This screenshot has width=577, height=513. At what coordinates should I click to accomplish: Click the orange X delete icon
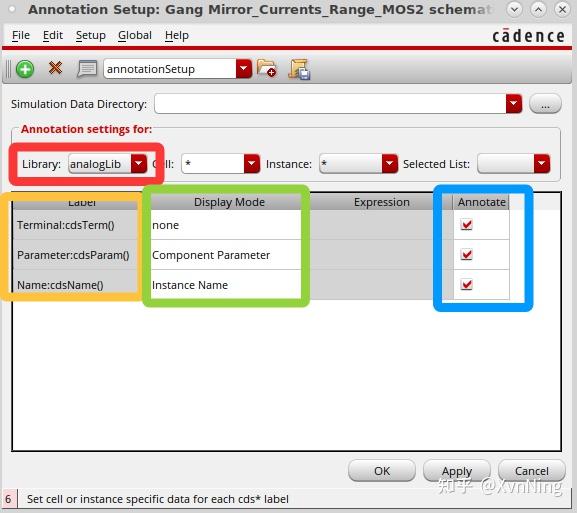(55, 68)
